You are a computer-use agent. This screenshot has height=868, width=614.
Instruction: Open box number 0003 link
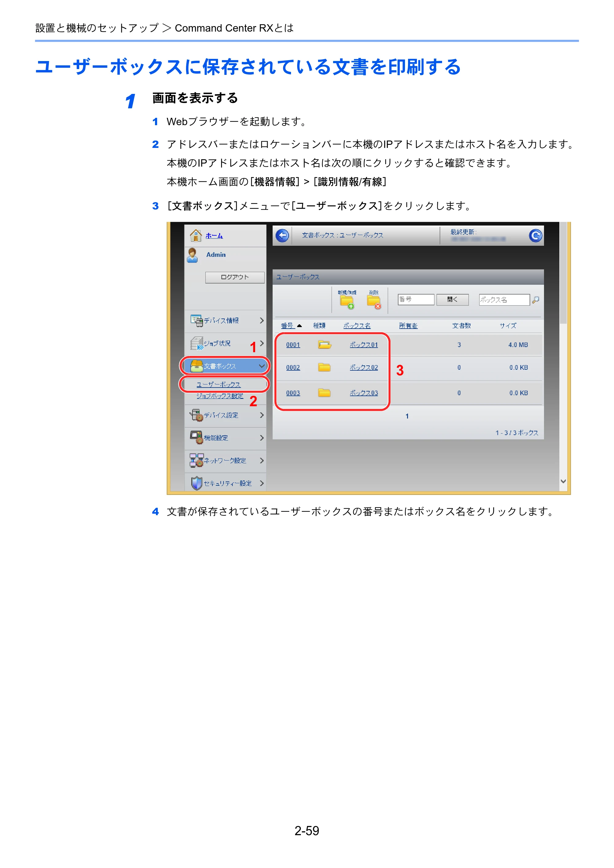[x=293, y=392]
